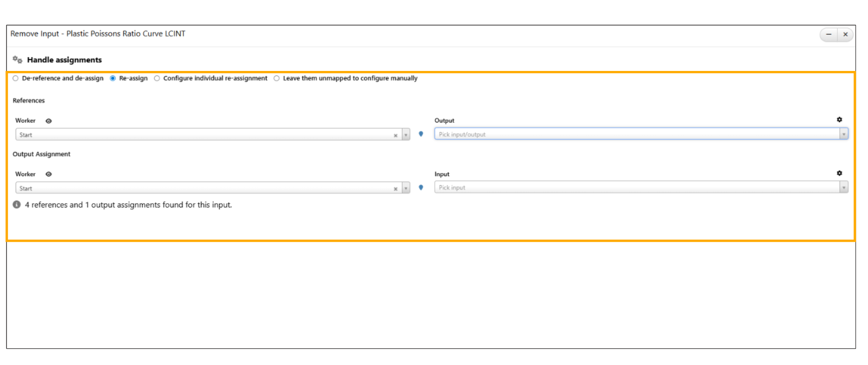Select Configure individual re-assignment option
The height and width of the screenshot is (365, 868).
[157, 78]
